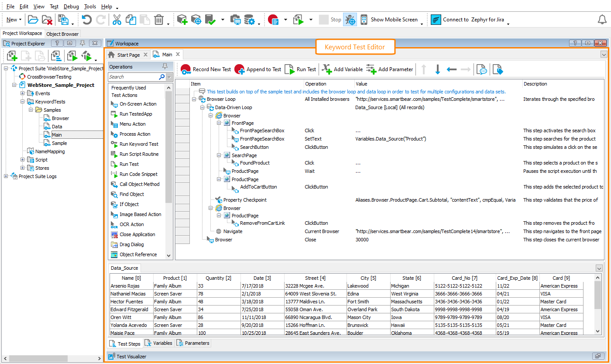Viewport: 611px width, 364px height.
Task: Click the box icon with blue target
Action: [196, 20]
